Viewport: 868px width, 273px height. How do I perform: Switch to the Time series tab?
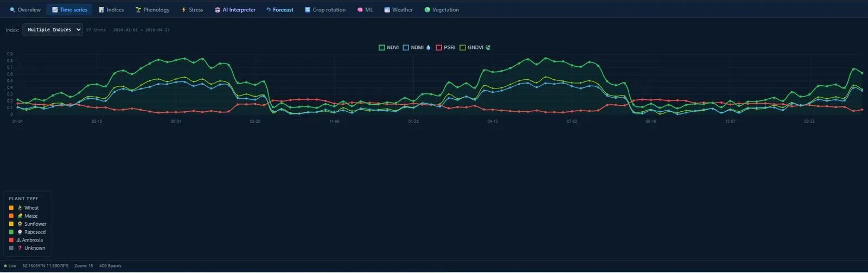click(69, 10)
